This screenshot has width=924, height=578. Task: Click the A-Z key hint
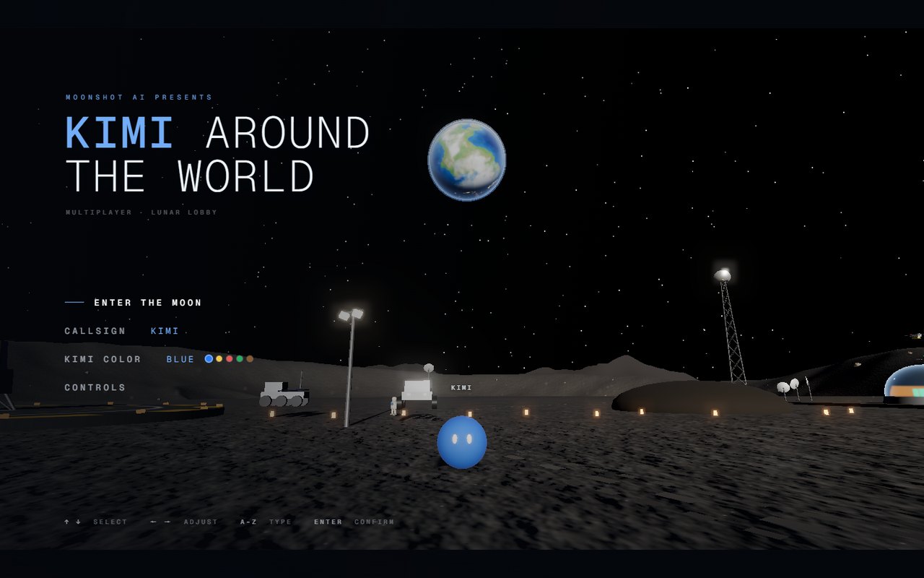coord(248,522)
